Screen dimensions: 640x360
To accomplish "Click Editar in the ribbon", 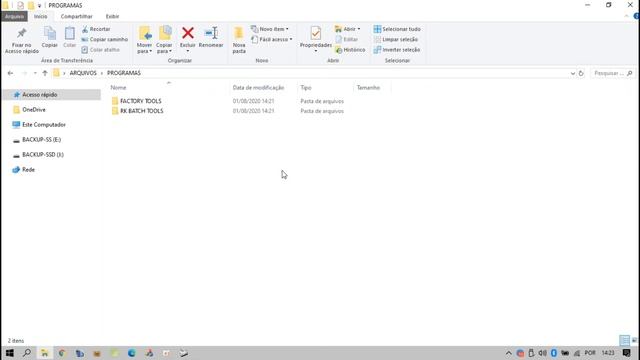I will tap(347, 40).
